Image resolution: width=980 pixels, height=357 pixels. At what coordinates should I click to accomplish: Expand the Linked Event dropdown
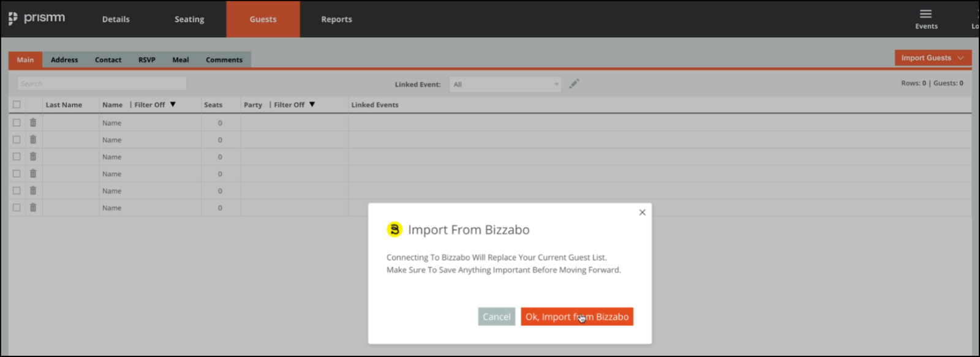505,85
